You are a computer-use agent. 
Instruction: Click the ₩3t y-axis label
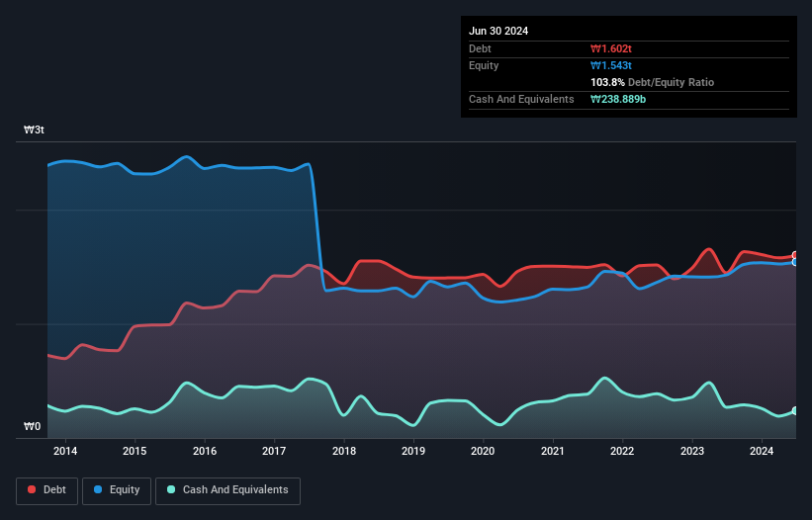tap(35, 130)
